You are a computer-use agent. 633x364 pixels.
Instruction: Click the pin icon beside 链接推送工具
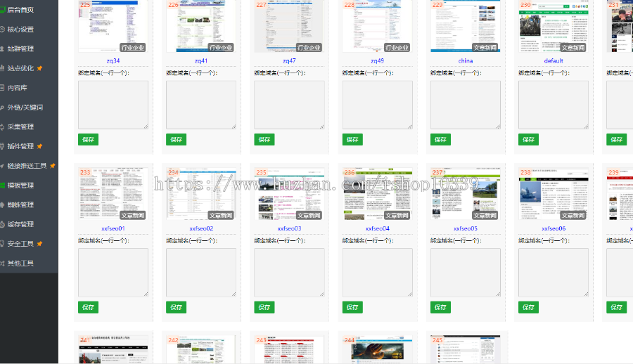[x=53, y=166]
